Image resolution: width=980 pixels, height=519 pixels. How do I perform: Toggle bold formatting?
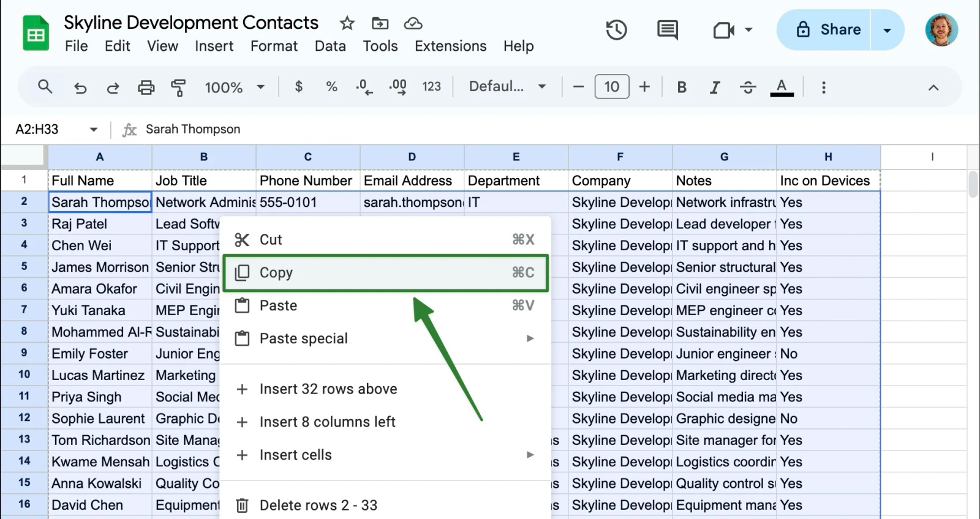tap(682, 87)
